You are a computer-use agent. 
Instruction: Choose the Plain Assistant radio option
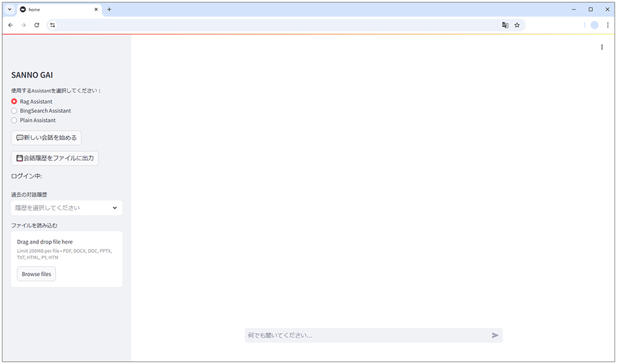[x=14, y=120]
